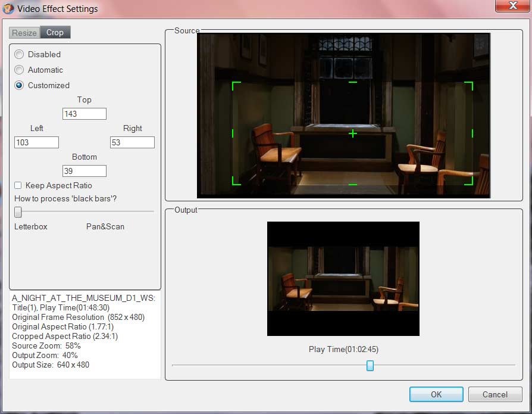The width and height of the screenshot is (532, 414).
Task: Click the 'Original Aspect Ratio (1.77:1)' line
Action: tap(62, 326)
